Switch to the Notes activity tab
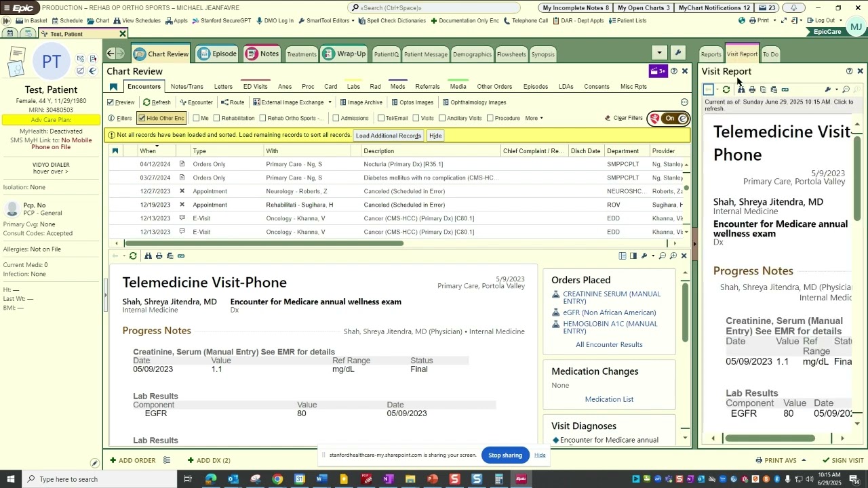This screenshot has height=488, width=868. (x=262, y=54)
